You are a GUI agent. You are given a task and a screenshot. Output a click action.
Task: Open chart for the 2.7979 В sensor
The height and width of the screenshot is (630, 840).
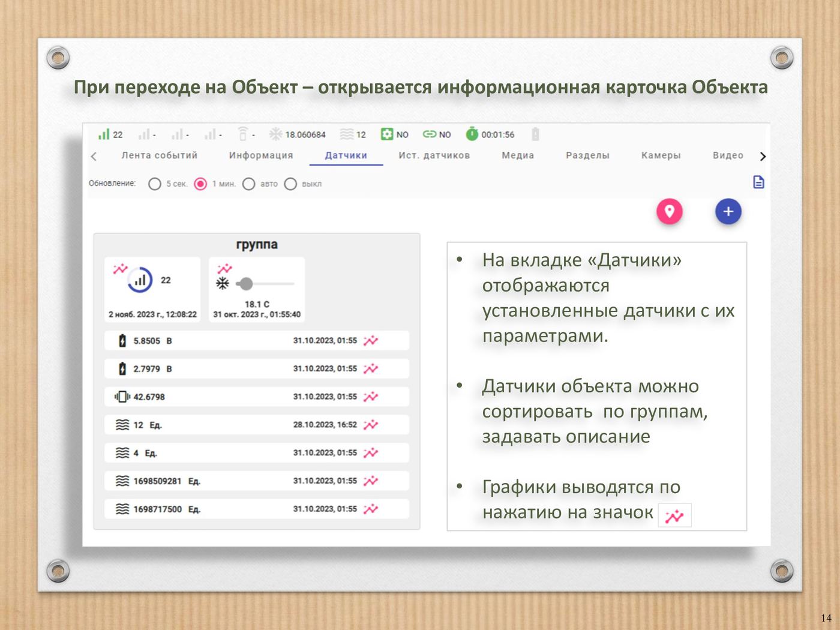point(371,368)
